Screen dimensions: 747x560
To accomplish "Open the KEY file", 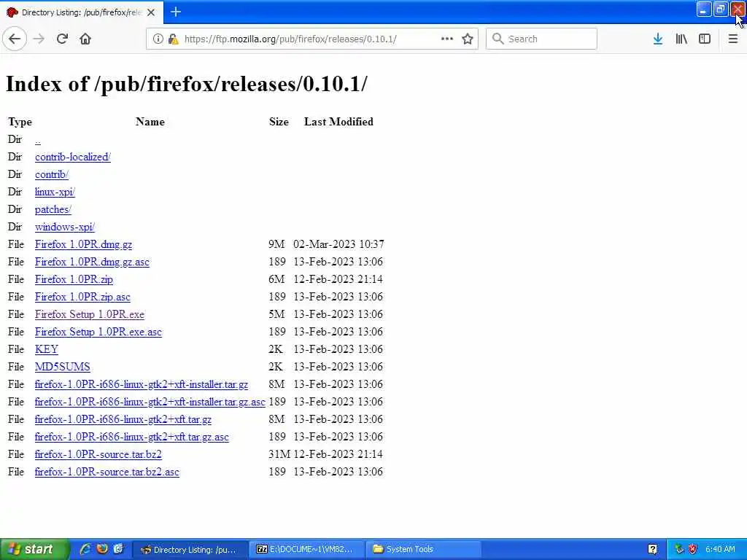I will pos(46,349).
